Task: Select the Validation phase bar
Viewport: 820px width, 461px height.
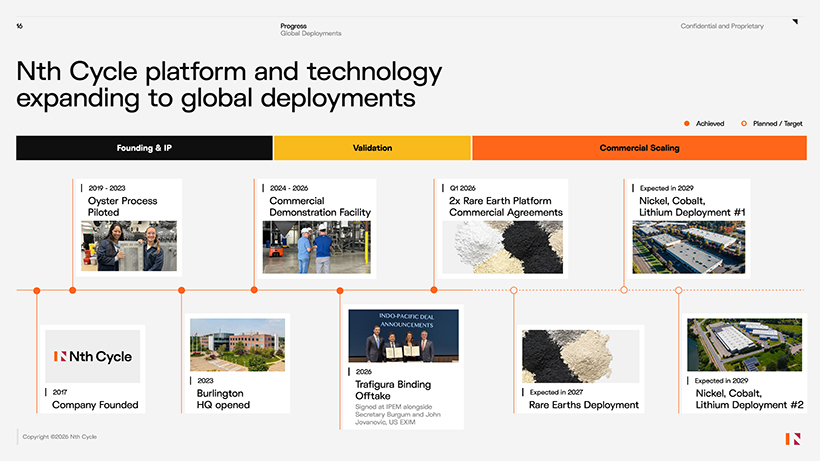Action: (x=372, y=148)
